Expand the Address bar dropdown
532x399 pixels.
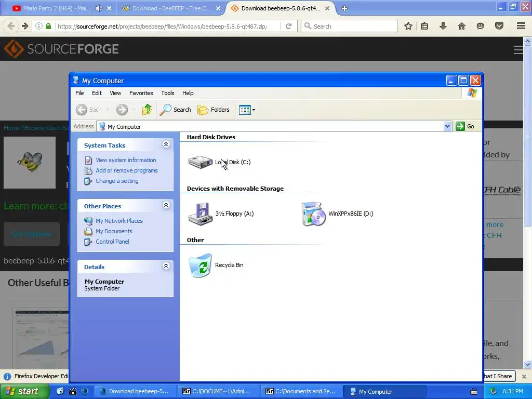[447, 126]
